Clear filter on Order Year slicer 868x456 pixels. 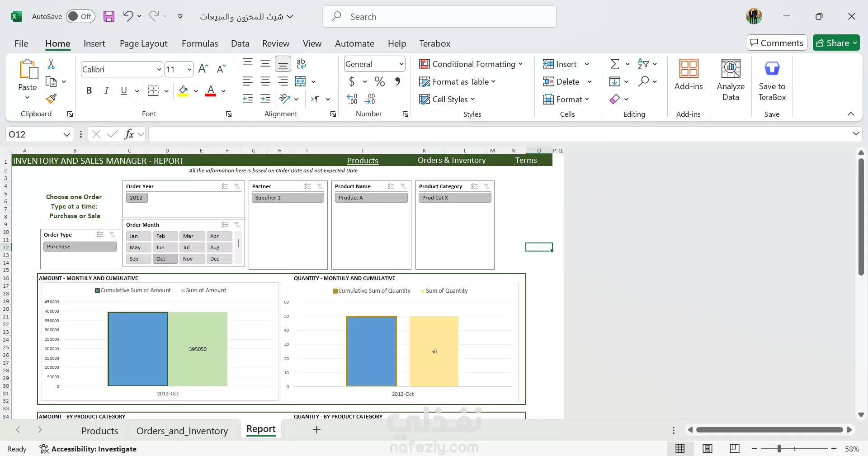click(x=237, y=186)
